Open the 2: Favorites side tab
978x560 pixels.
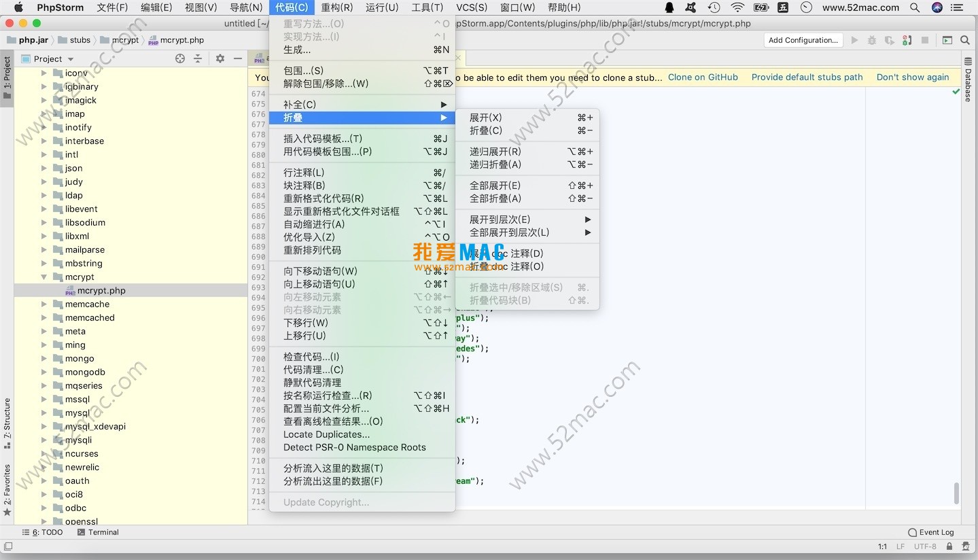(x=7, y=490)
